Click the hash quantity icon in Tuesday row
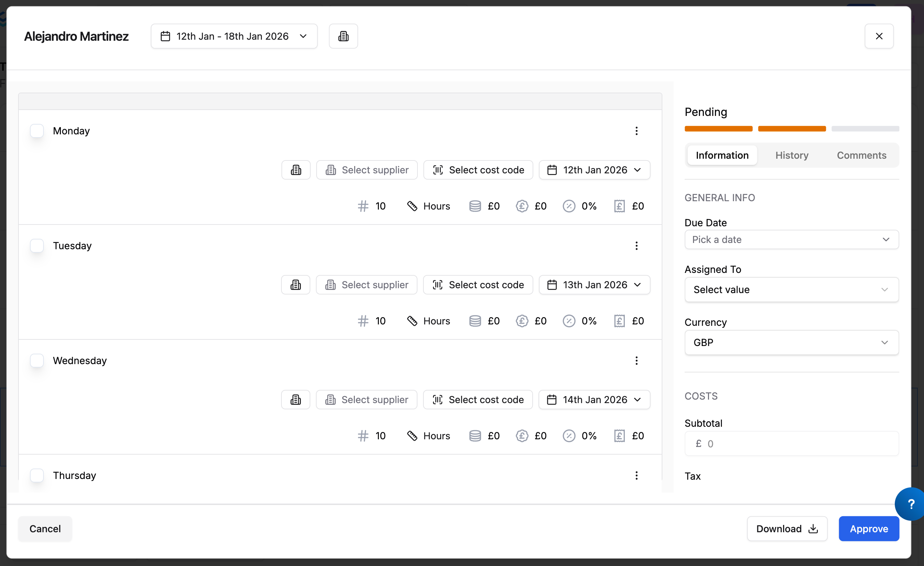Image resolution: width=924 pixels, height=566 pixels. point(363,321)
